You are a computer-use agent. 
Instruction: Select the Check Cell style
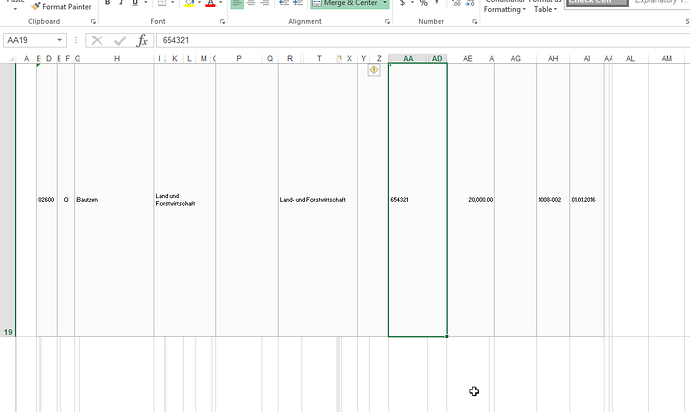[596, 3]
